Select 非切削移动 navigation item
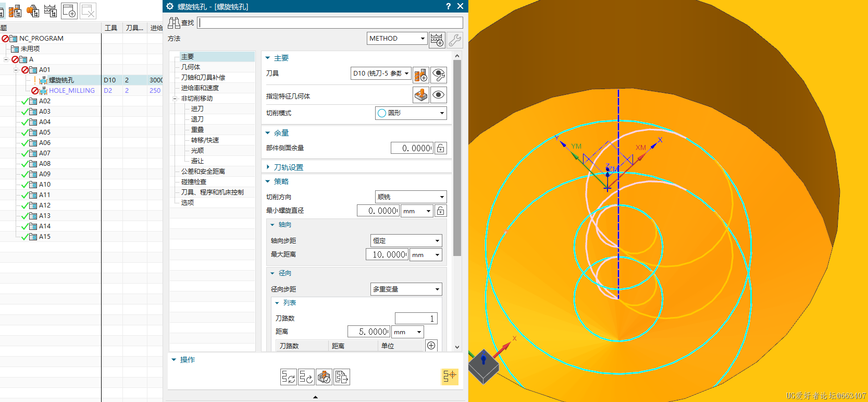The height and width of the screenshot is (402, 868). click(197, 99)
